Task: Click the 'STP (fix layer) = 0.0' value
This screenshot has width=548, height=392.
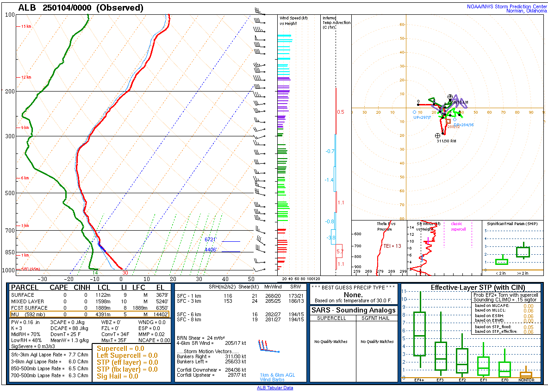Action: pos(127,369)
